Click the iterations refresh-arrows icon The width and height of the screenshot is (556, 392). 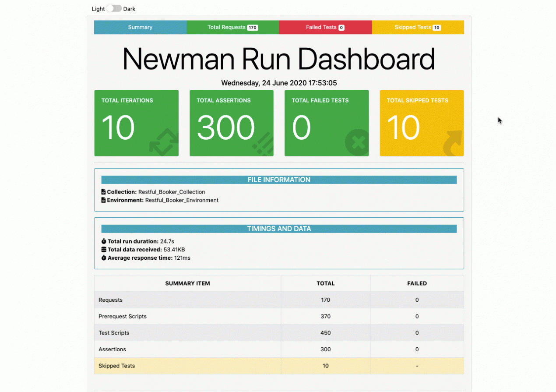tap(164, 142)
